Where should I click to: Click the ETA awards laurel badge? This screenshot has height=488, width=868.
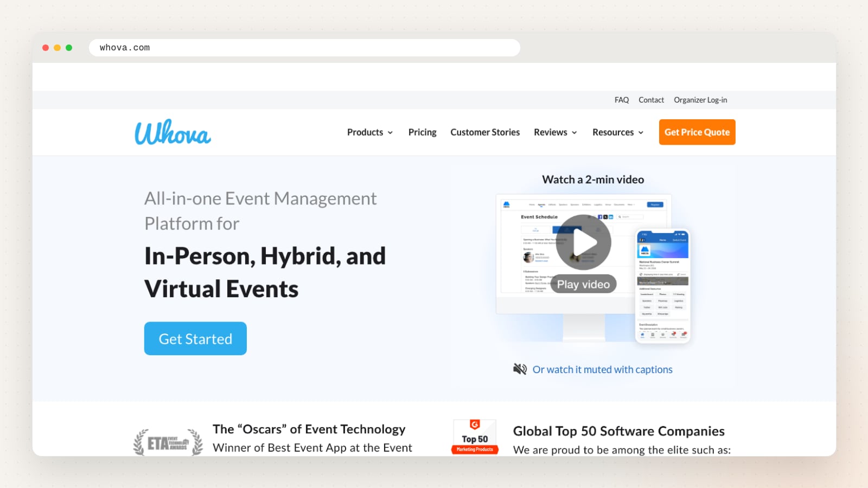coord(168,442)
